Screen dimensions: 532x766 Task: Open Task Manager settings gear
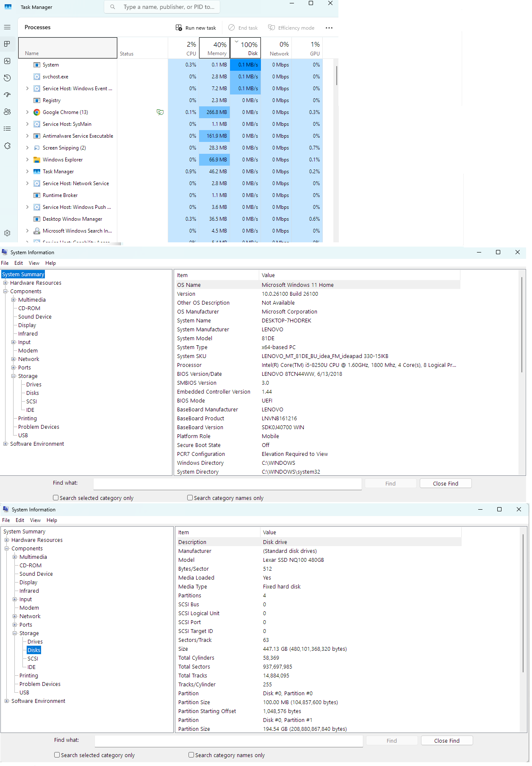(7, 233)
